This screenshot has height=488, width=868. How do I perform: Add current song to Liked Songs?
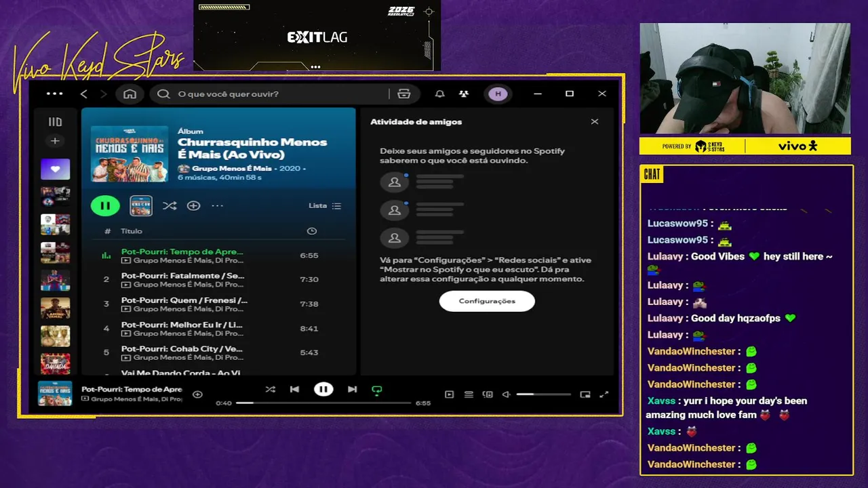click(x=197, y=394)
